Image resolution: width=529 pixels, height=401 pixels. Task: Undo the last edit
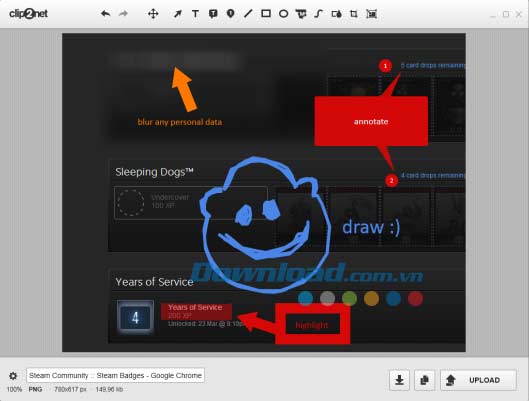point(106,14)
